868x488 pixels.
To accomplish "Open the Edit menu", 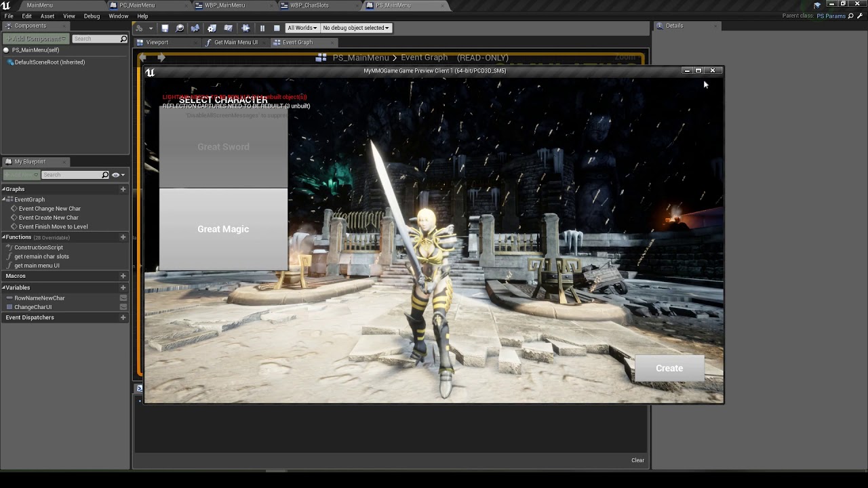I will coord(26,16).
